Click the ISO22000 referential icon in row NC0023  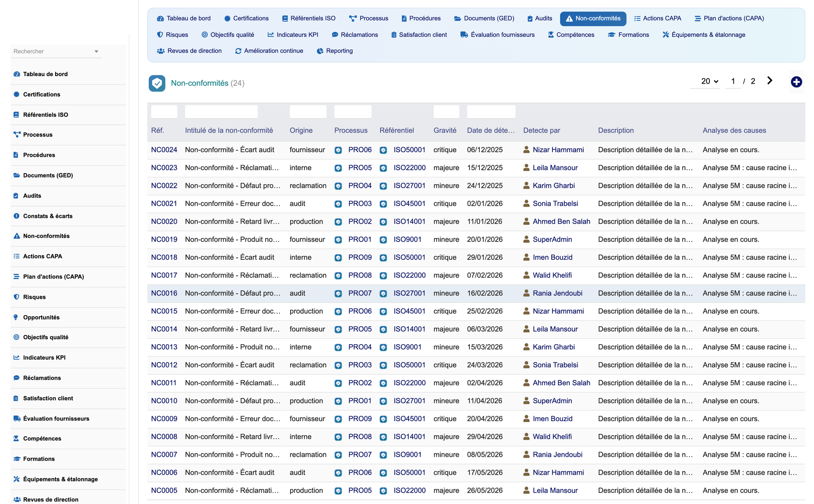(383, 168)
